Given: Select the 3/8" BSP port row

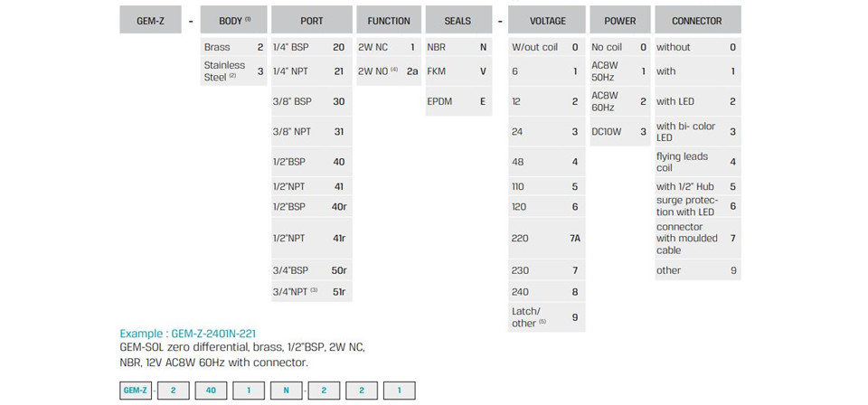Looking at the screenshot, I should 311,101.
